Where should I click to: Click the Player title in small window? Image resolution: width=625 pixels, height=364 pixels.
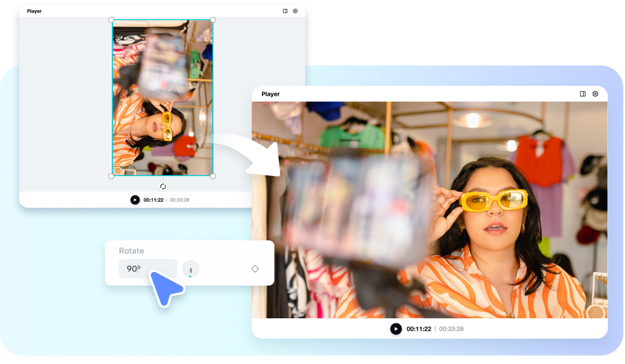(34, 11)
